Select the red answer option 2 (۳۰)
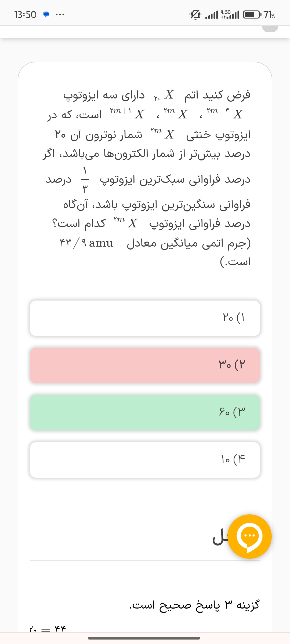This screenshot has height=644, width=290. coord(145,365)
